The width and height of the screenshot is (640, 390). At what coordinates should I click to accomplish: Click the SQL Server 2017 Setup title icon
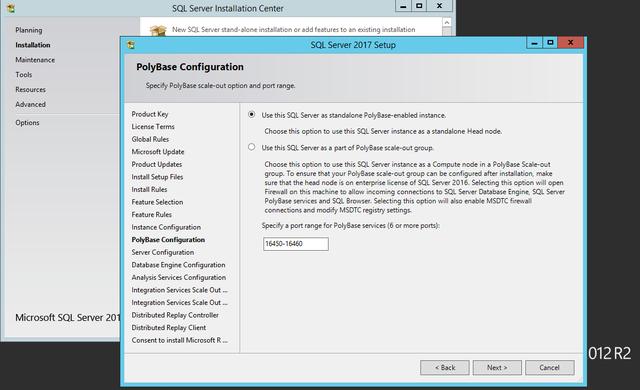pos(131,45)
